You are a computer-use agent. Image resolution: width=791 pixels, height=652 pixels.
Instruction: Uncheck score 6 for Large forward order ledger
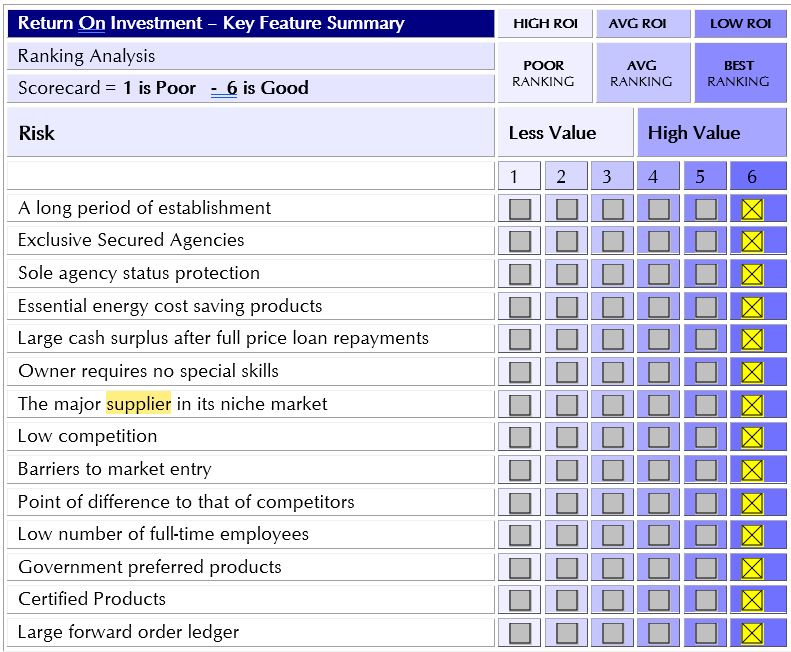click(752, 633)
